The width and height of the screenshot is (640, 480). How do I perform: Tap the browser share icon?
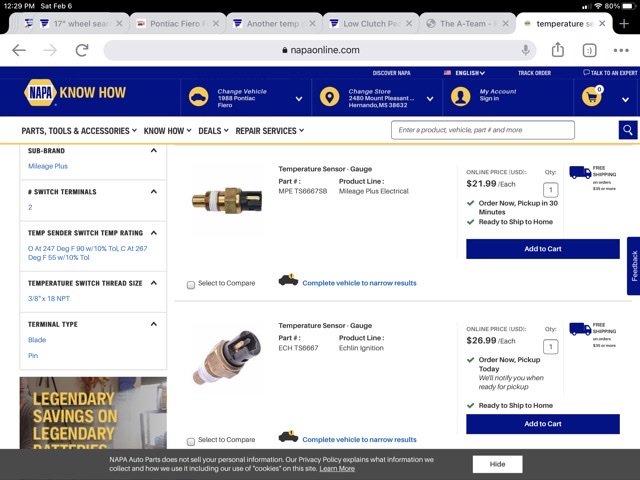[x=558, y=50]
